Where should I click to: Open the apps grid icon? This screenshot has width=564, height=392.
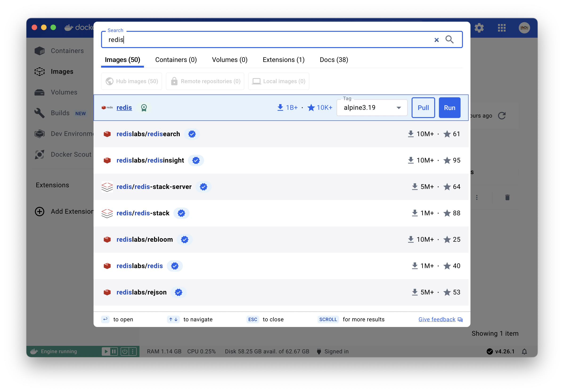coord(502,28)
